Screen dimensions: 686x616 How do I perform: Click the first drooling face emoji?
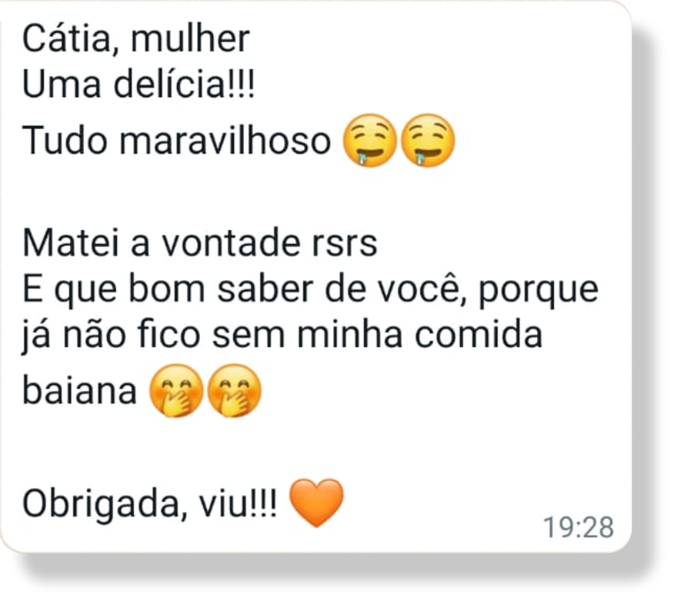tap(370, 140)
